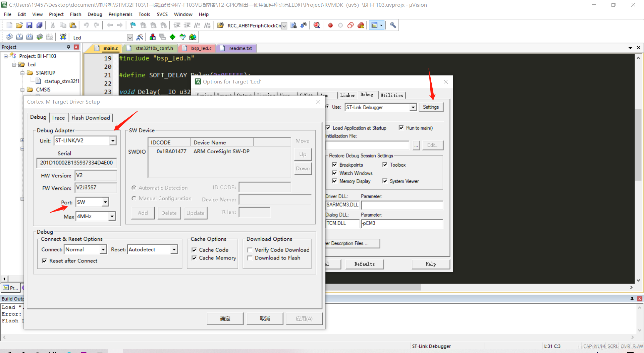Toggle the Reset after Connect checkbox
644x353 pixels.
pyautogui.click(x=44, y=261)
